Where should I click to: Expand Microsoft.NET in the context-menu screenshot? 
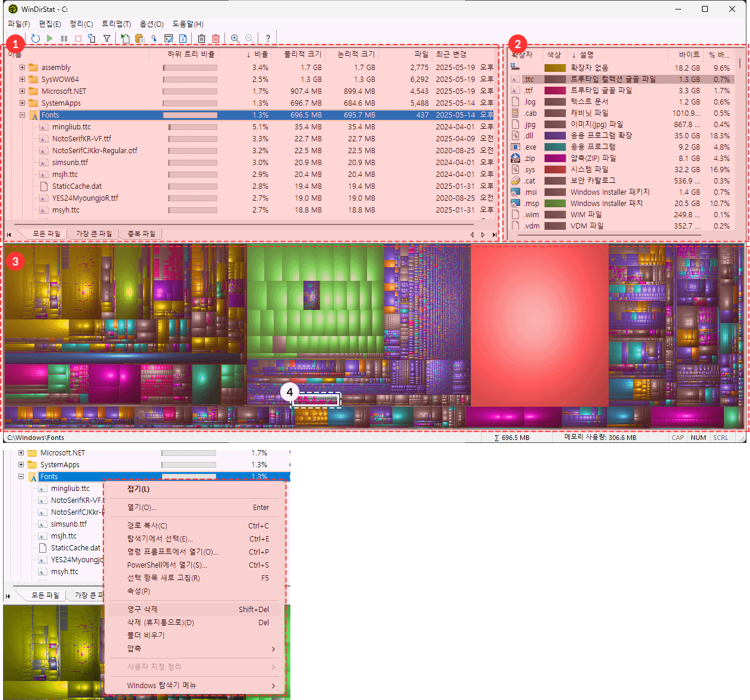[x=21, y=452]
